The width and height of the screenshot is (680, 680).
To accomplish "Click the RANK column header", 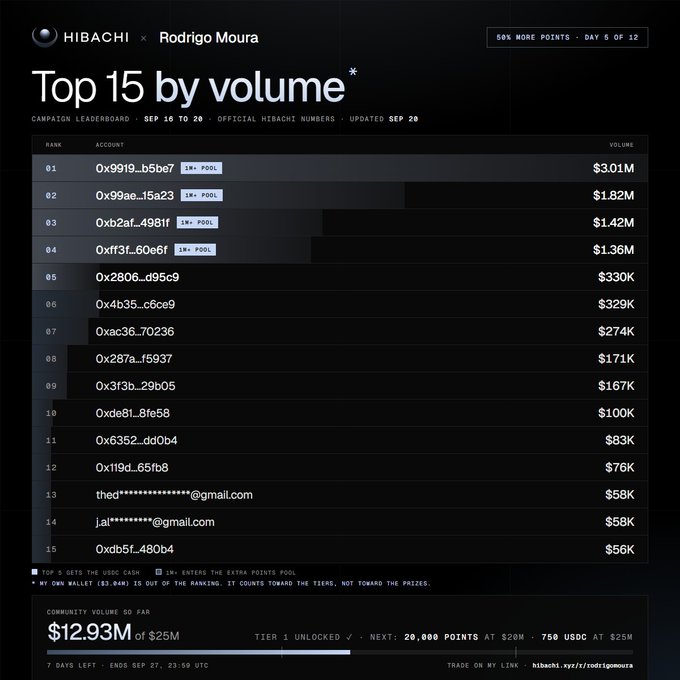I will tap(54, 145).
